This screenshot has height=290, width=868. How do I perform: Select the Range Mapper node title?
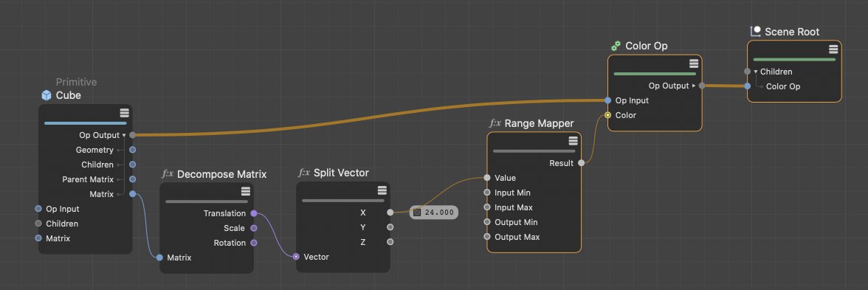coord(539,122)
